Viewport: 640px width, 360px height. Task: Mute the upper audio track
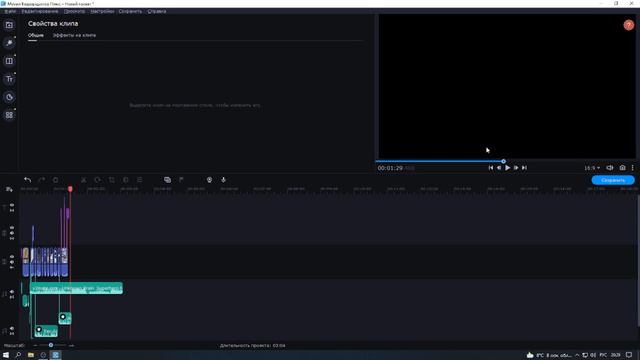tap(12, 292)
